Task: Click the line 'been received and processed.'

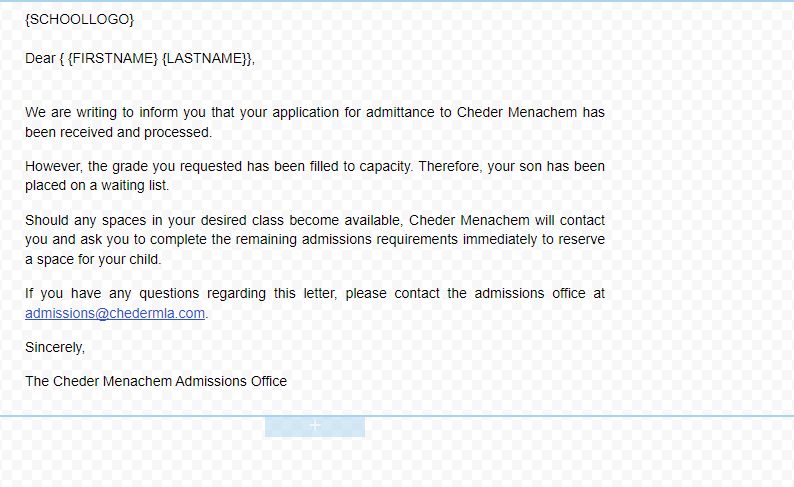Action: tap(118, 132)
